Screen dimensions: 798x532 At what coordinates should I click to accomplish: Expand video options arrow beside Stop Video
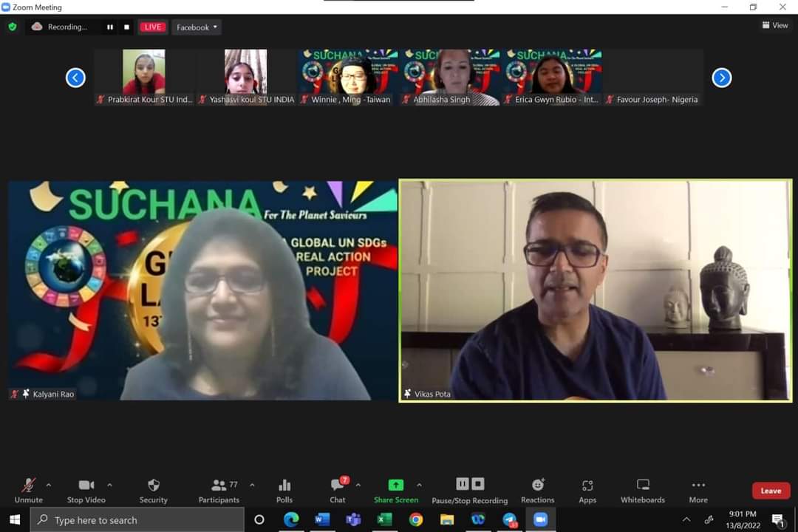tap(110, 485)
